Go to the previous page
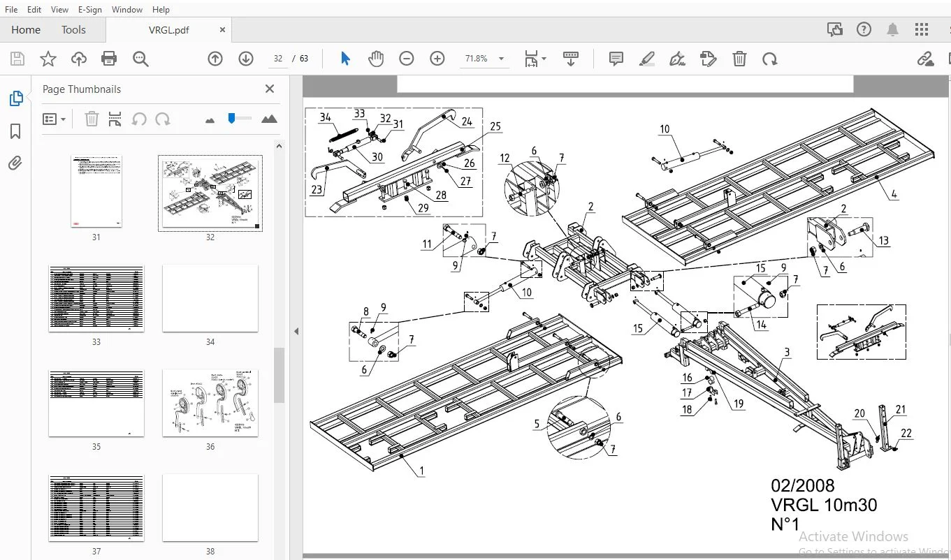 (215, 59)
